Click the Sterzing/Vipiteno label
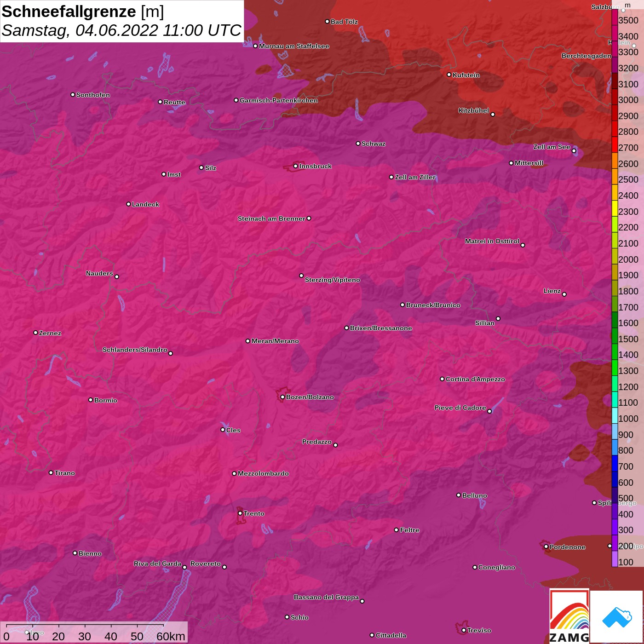Image resolution: width=644 pixels, height=644 pixels. (332, 280)
